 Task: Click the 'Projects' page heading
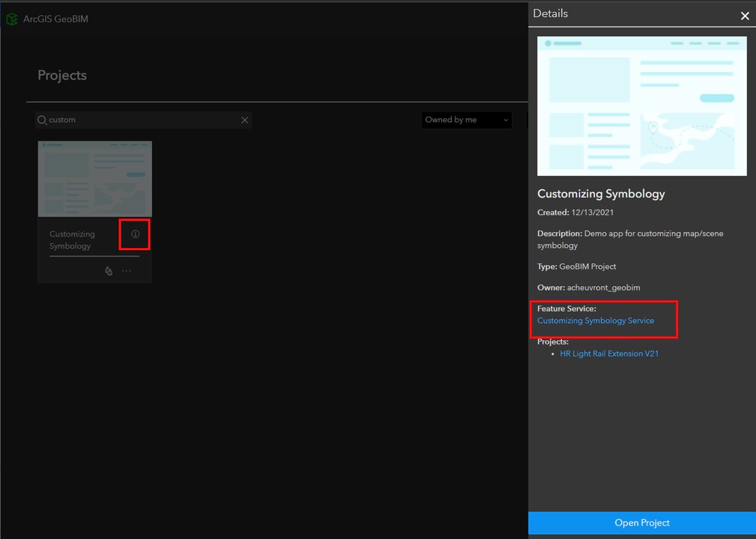[x=62, y=75]
